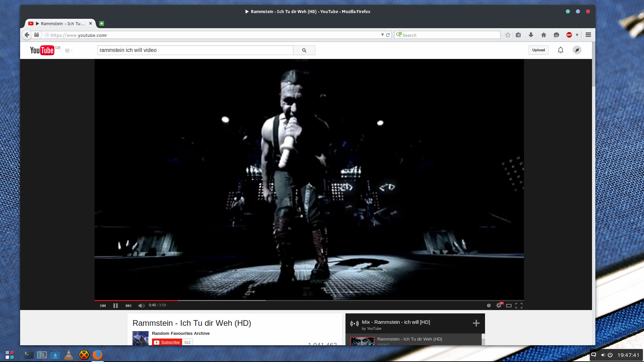Enter full screen mode
This screenshot has width=644, height=362.
[x=519, y=305]
